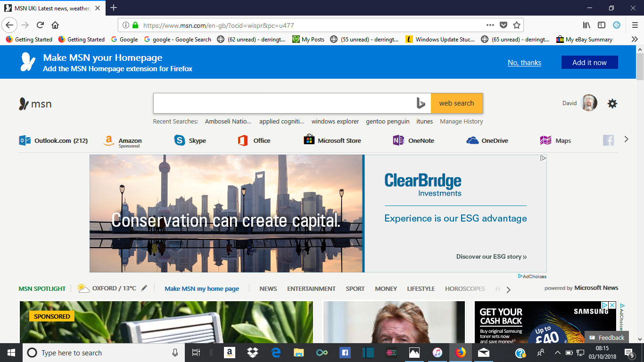Open the page actions three-dot menu

[x=490, y=25]
